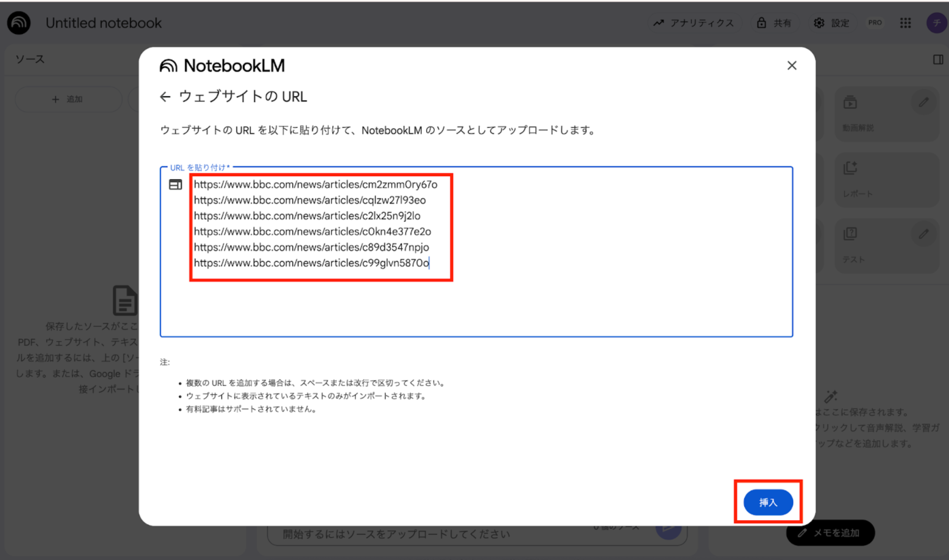The image size is (949, 560).
Task: Open the 共有 share button
Action: point(774,23)
